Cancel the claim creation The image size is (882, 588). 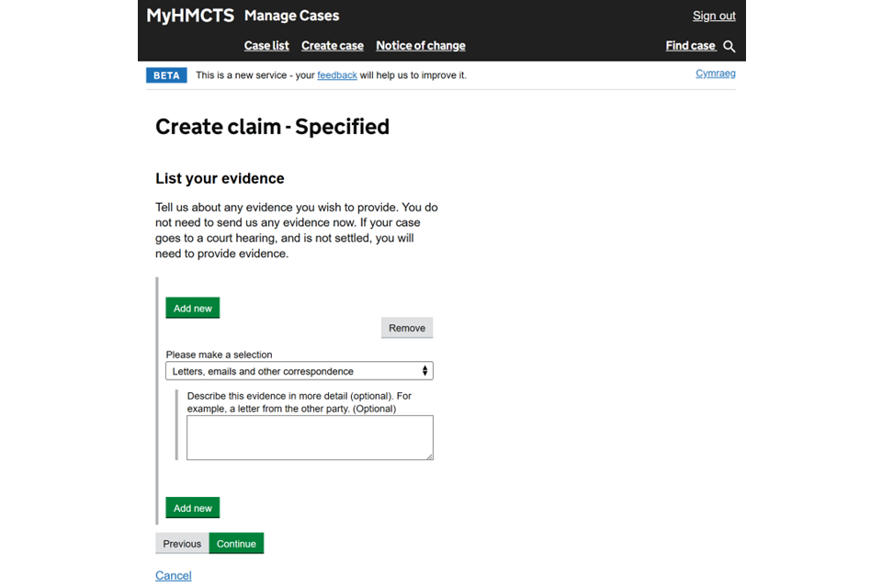[173, 576]
